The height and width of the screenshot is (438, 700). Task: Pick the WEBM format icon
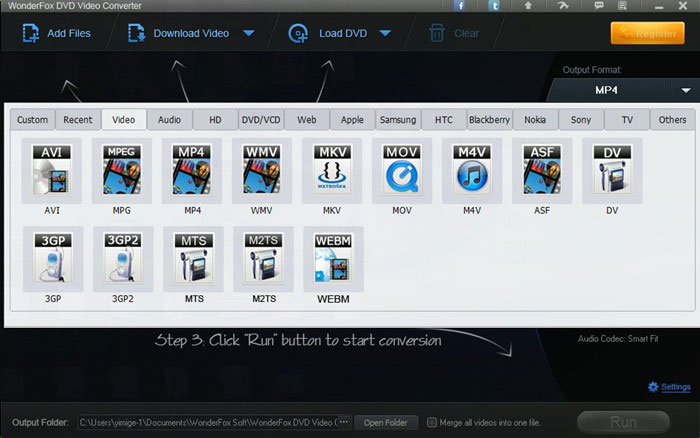(x=333, y=259)
